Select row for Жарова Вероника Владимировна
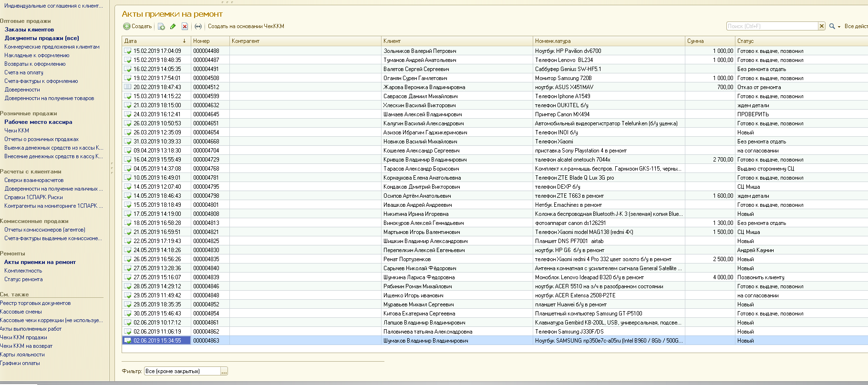The image size is (868, 385). point(424,87)
